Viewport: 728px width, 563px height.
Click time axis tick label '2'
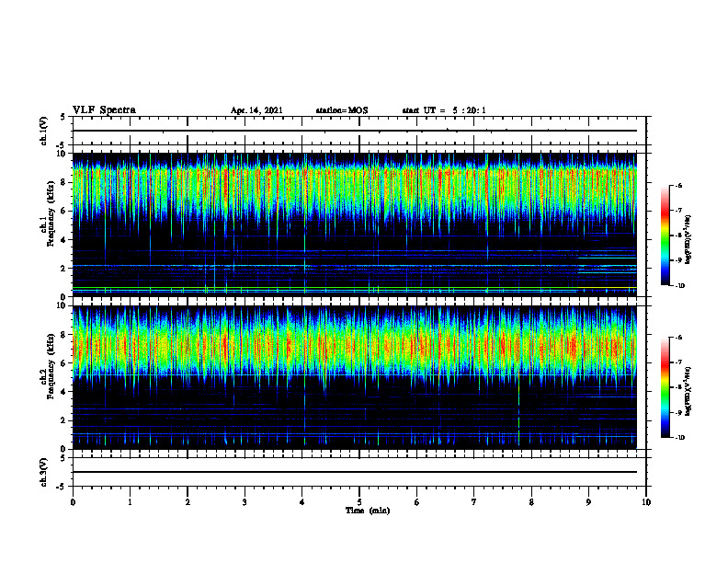click(x=188, y=502)
